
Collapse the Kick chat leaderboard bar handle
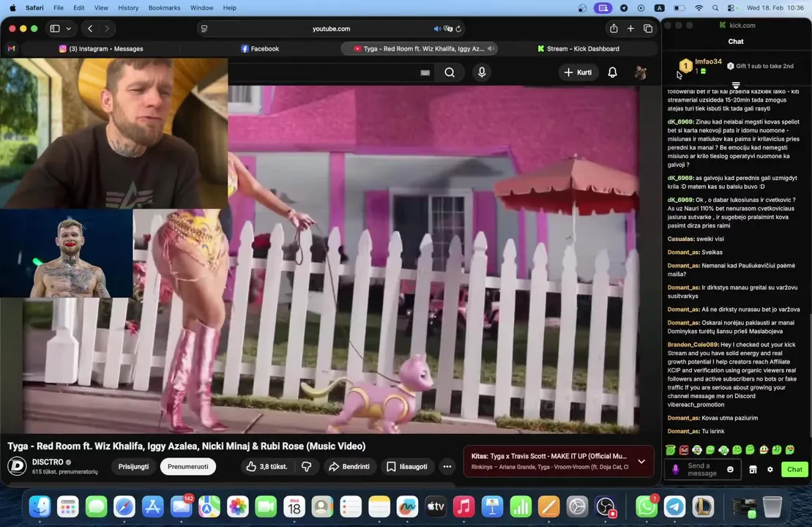736,85
